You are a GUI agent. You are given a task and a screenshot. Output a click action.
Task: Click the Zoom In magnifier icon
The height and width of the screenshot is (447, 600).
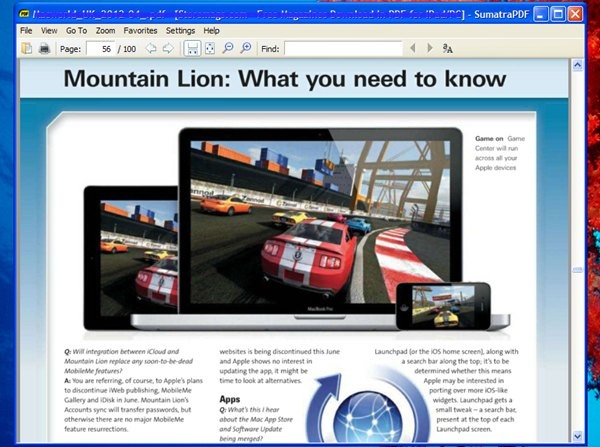click(246, 48)
